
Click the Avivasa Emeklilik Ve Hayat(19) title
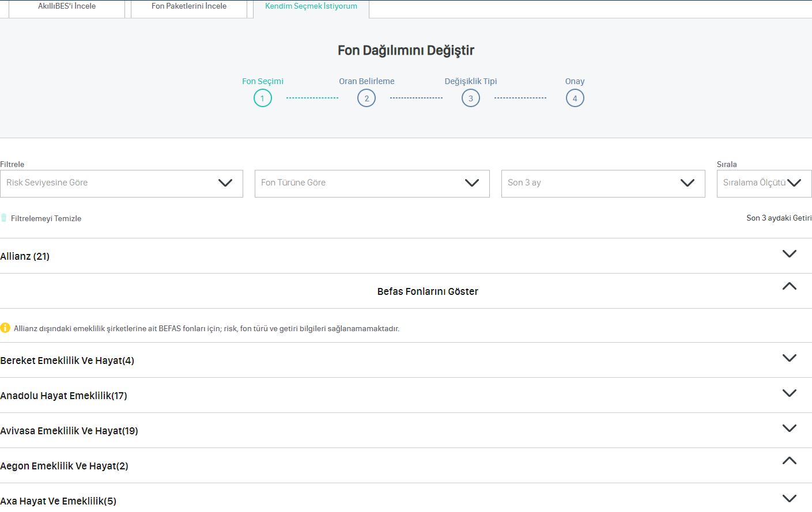[x=69, y=431]
